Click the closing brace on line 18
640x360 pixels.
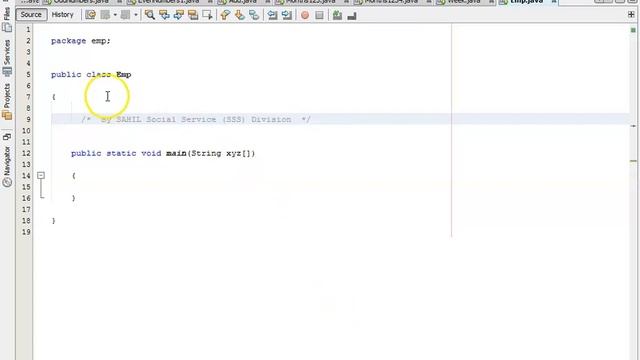pos(53,221)
